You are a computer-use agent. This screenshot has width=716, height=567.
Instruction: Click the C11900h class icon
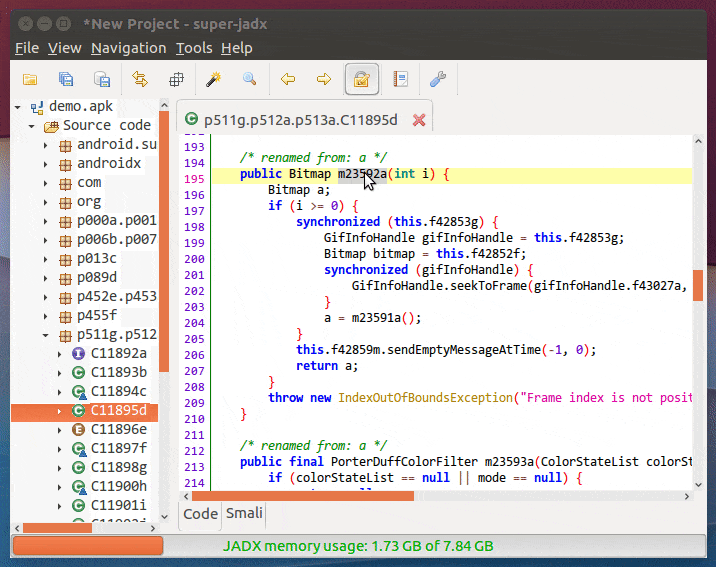79,487
